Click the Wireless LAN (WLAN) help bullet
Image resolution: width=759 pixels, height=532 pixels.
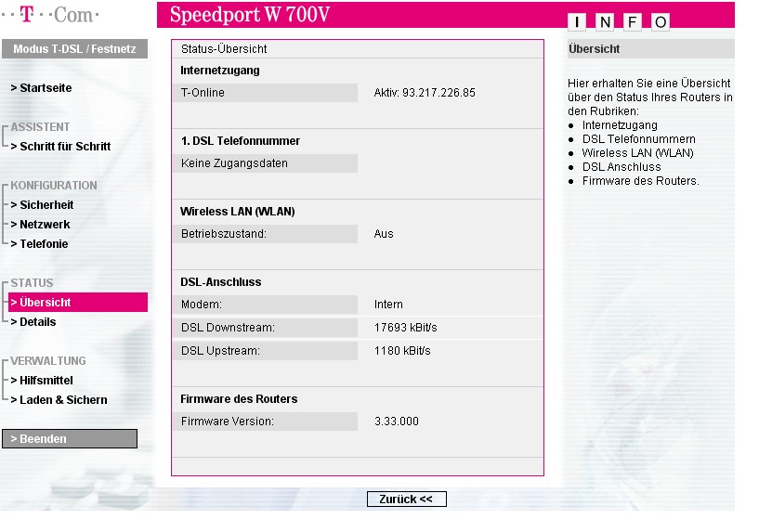(x=638, y=153)
